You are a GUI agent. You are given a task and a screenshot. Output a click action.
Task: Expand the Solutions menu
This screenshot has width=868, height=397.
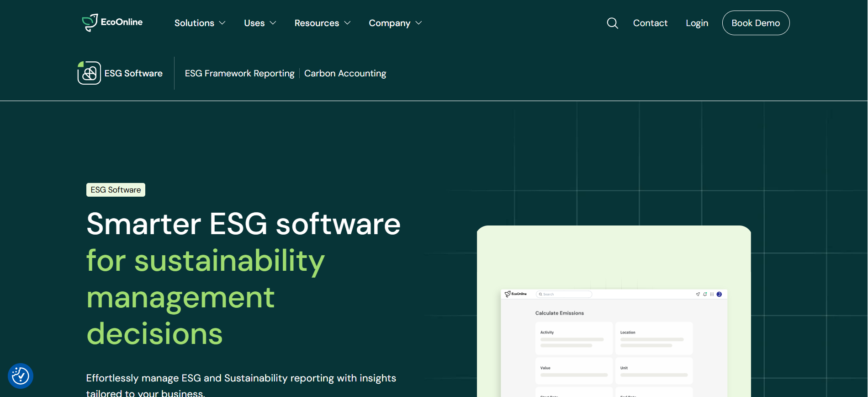tap(200, 23)
